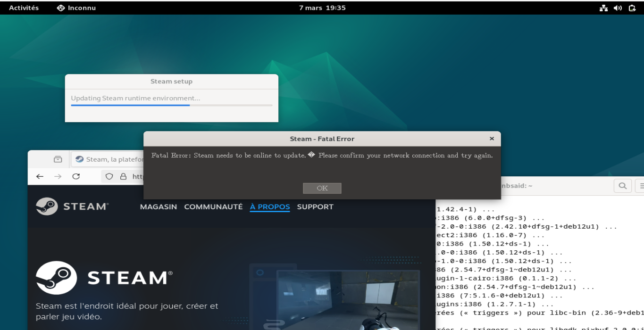The image size is (644, 330).
Task: Click the terminal title ending in nbsaid: ~
Action: tap(516, 186)
